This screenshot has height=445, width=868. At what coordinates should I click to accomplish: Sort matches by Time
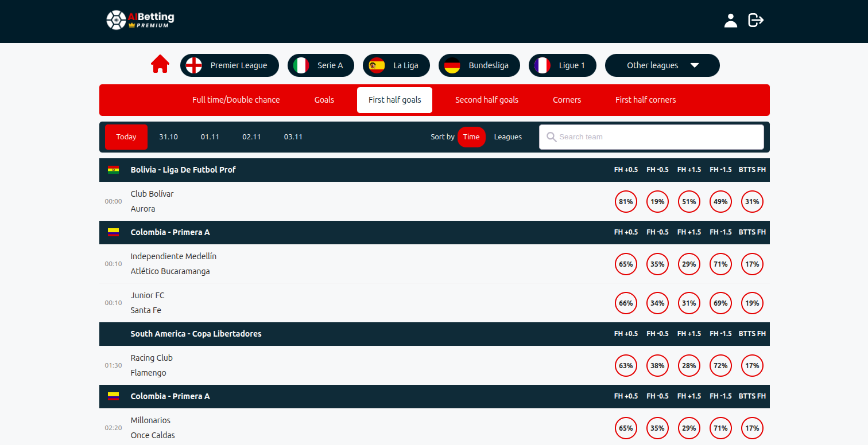click(x=471, y=137)
